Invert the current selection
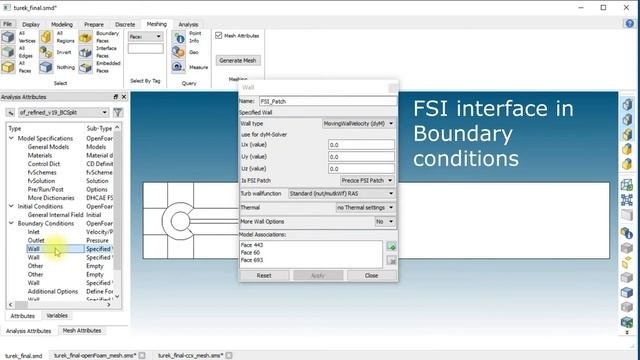The image size is (640, 360). coord(46,52)
